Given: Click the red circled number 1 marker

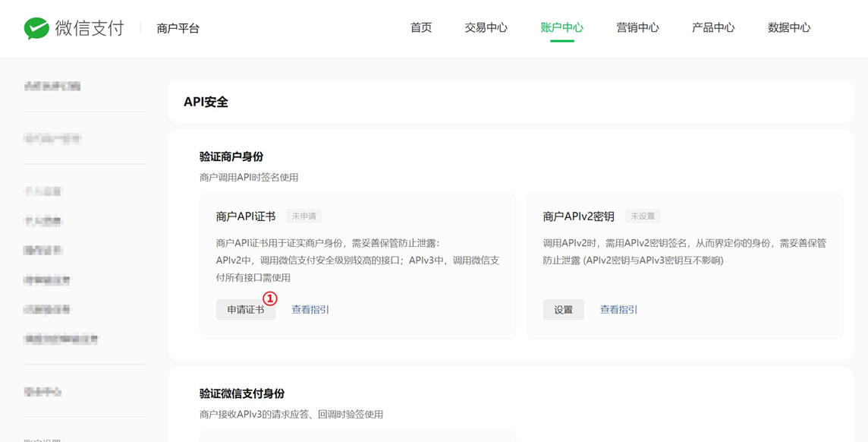Looking at the screenshot, I should 269,298.
